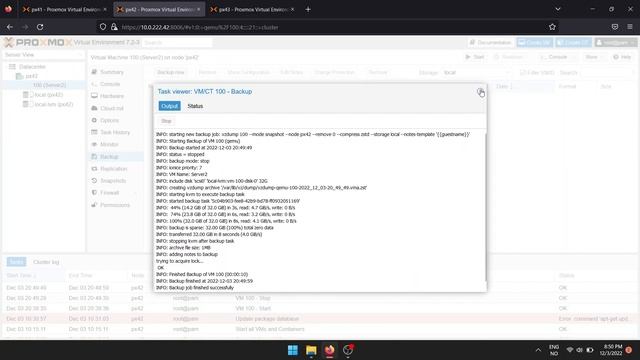Close the Task viewer dialog
Viewport: 640px width, 360px height.
(480, 91)
